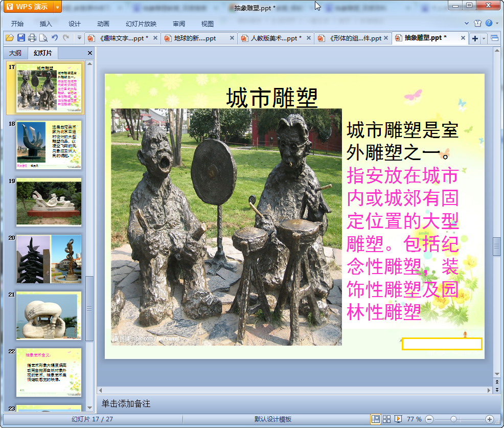The image size is (504, 428).
Task: Click thumbnail panel scroll up arrow
Action: point(89,64)
